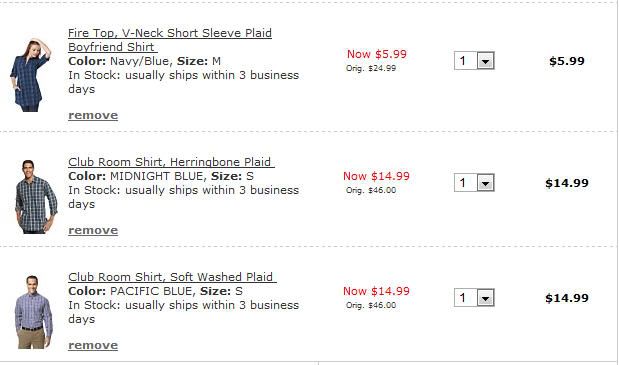Image resolution: width=619 pixels, height=365 pixels.
Task: Click the Orig. $24.99 original price text
Action: click(371, 68)
